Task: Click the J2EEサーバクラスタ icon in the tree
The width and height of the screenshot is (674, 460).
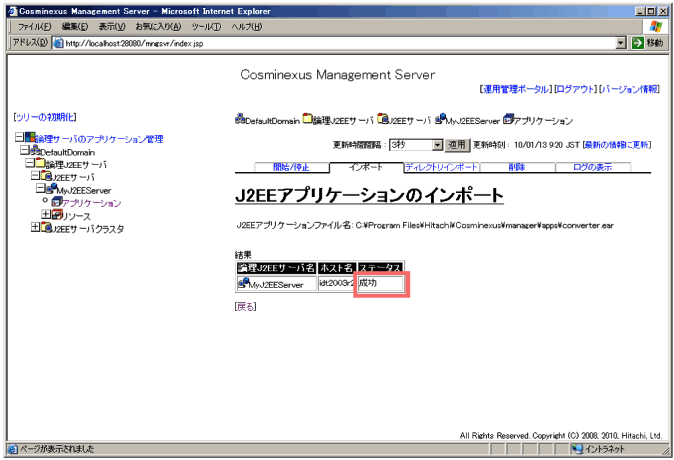Action: tap(46, 227)
